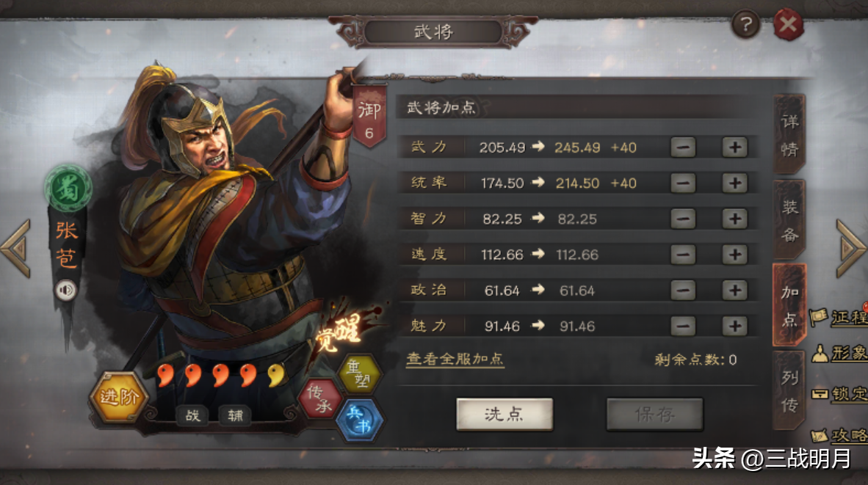The image size is (868, 485).
Task: Open the 查看全服加点 link
Action: [455, 360]
